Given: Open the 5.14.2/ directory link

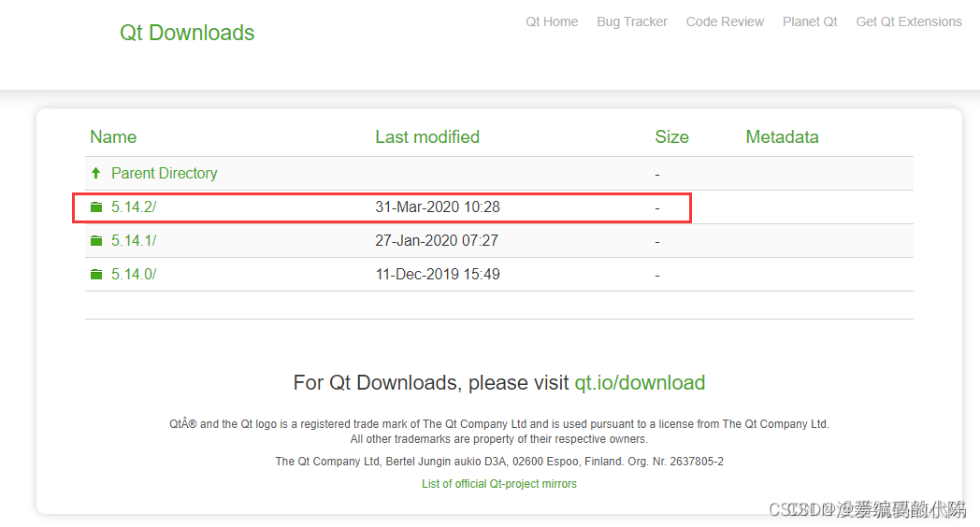Looking at the screenshot, I should [x=134, y=207].
